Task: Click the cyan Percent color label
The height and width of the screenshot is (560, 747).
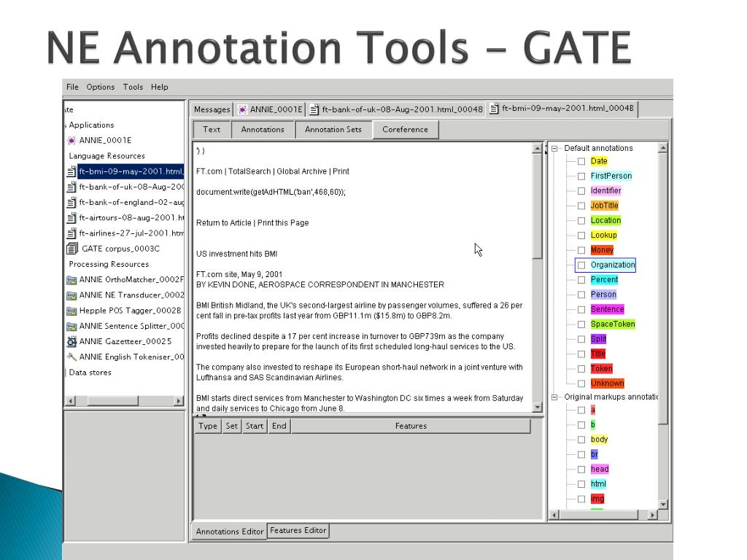Action: [x=604, y=279]
